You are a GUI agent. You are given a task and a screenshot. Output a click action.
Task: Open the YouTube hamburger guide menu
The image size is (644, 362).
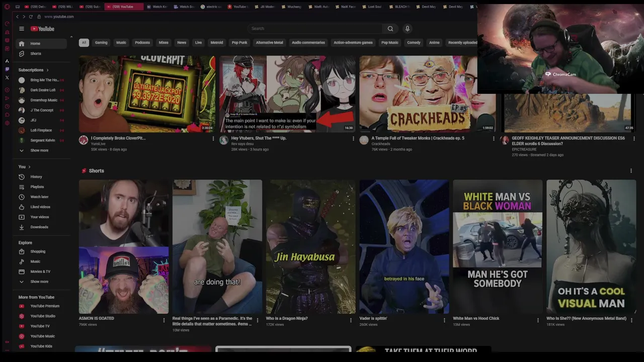(21, 29)
